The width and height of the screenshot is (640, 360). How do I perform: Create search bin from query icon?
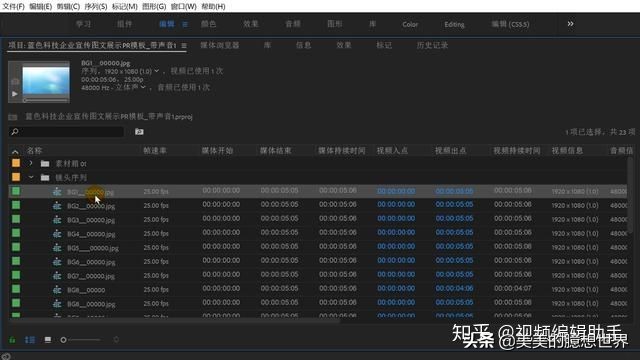tap(139, 131)
